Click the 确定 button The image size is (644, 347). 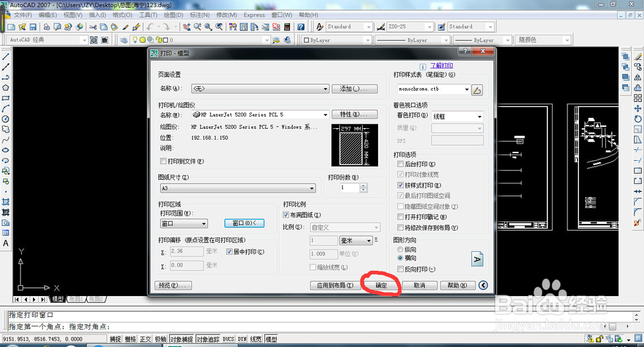coord(381,285)
